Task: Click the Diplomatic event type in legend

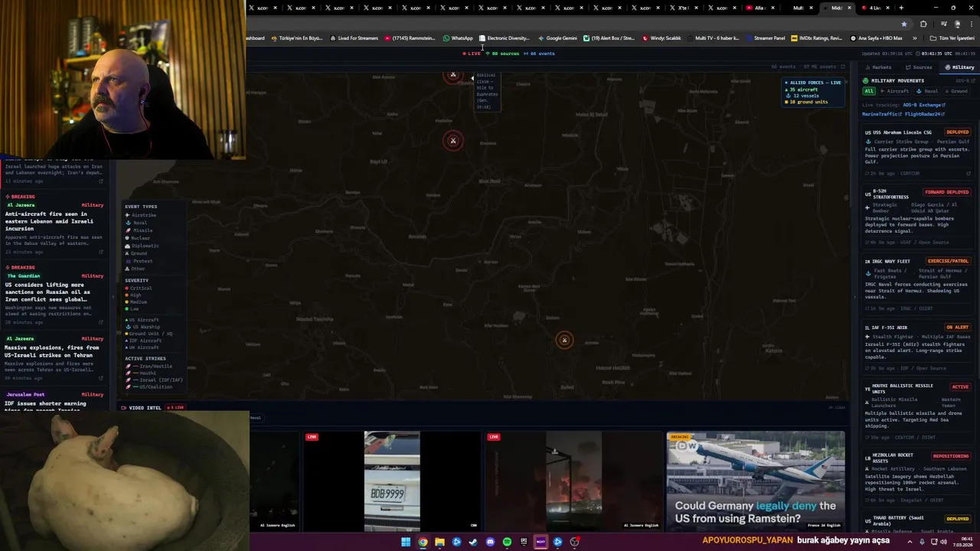Action: coord(142,246)
